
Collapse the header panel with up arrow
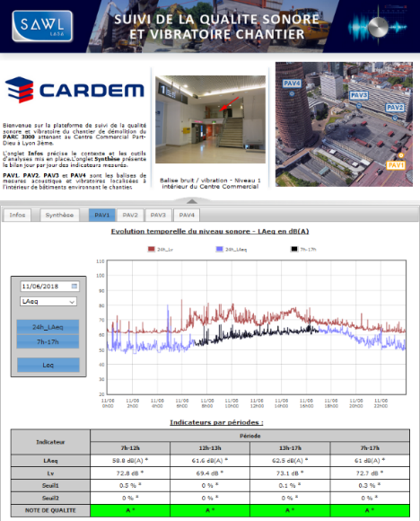[x=192, y=201]
